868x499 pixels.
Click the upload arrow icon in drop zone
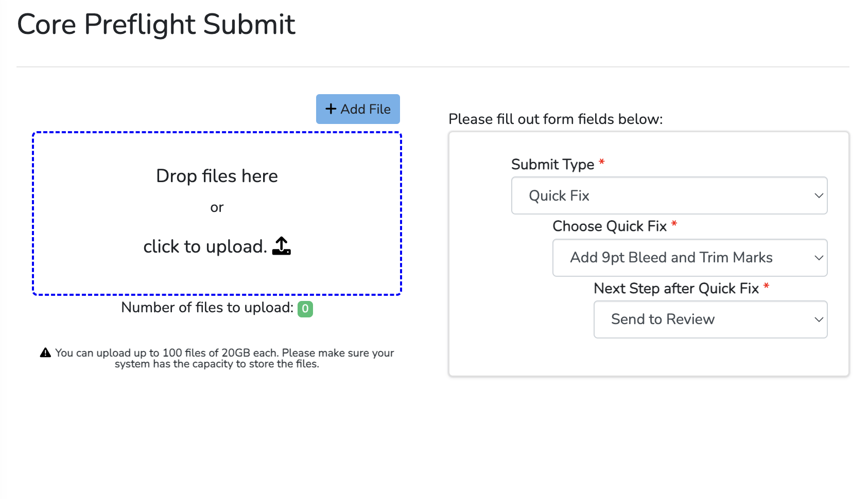[x=281, y=246]
